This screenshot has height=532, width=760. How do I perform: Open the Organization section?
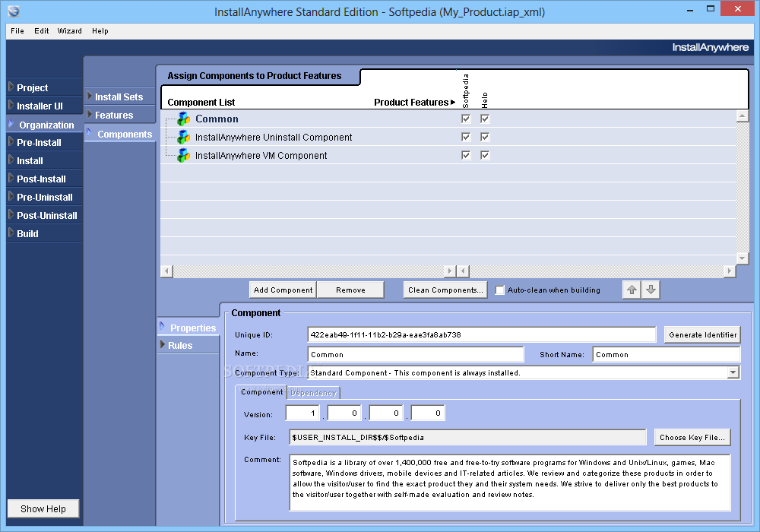point(44,125)
